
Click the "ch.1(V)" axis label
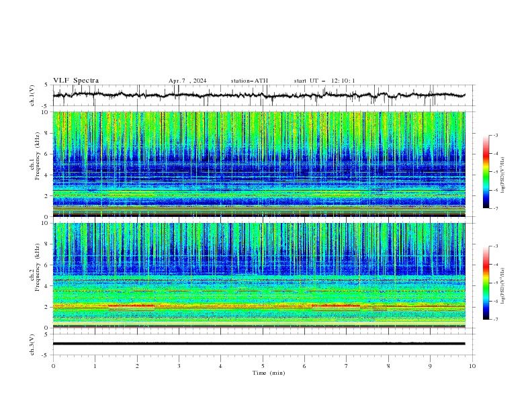pyautogui.click(x=32, y=95)
